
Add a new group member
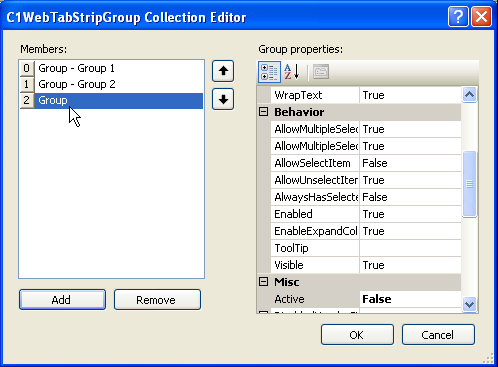coord(62,300)
